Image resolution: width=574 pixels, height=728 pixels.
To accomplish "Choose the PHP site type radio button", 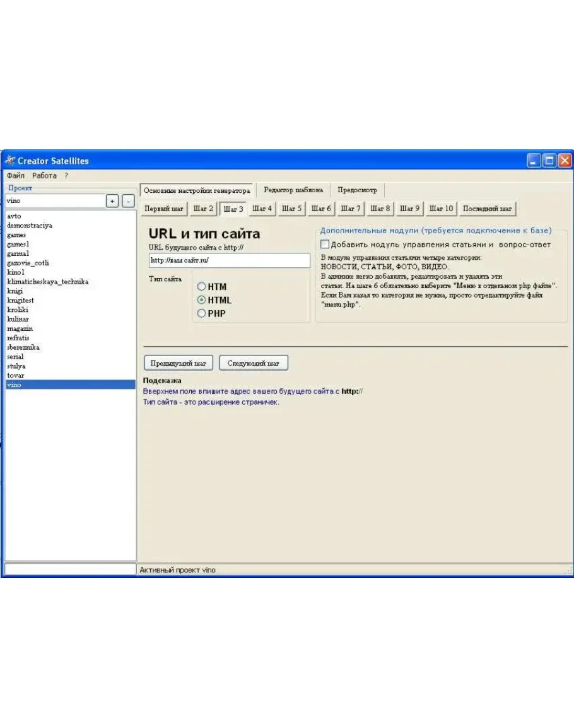I will click(x=202, y=313).
